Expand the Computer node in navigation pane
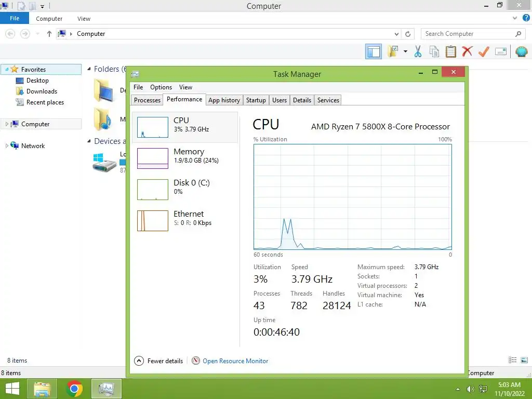532x399 pixels. coord(6,124)
